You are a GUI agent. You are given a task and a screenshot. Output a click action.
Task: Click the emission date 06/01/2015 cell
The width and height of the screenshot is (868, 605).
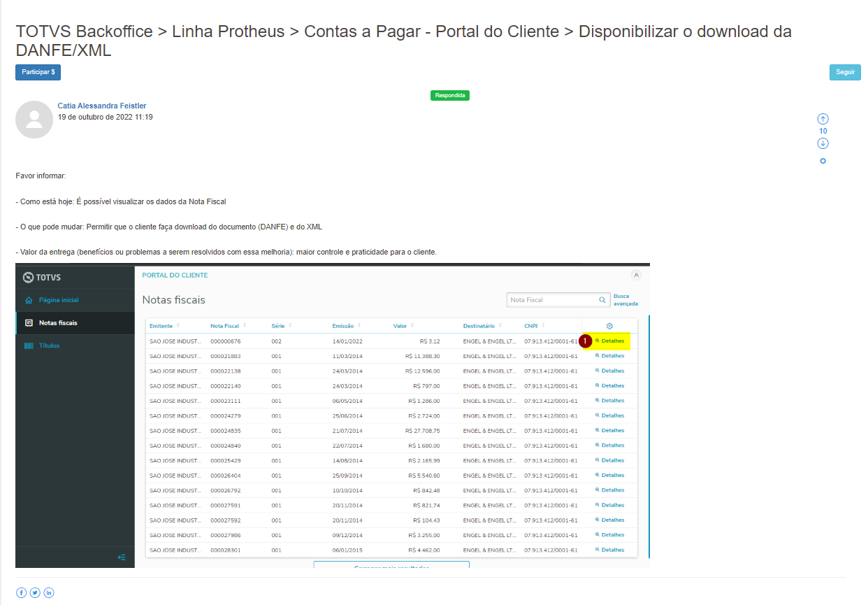pos(347,550)
